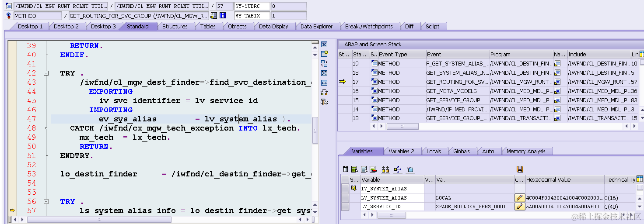Select the row selector for LV_SERVICE_ID

coord(345,207)
